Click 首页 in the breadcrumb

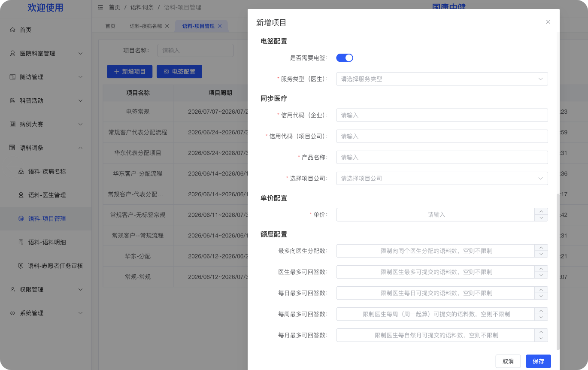[115, 7]
